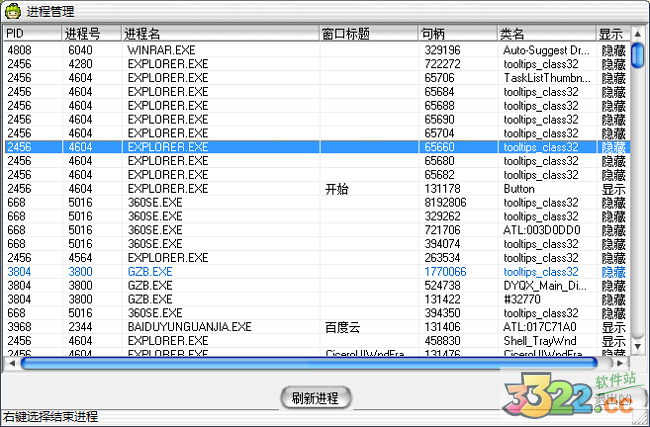Image resolution: width=650 pixels, height=427 pixels.
Task: Click the horizontal scrollbar left arrow
Action: [x=12, y=364]
